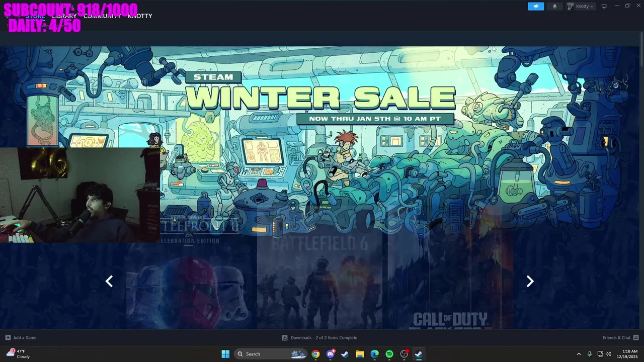
Task: Open the weather widget showing 47°F Cloudy
Action: [x=18, y=354]
